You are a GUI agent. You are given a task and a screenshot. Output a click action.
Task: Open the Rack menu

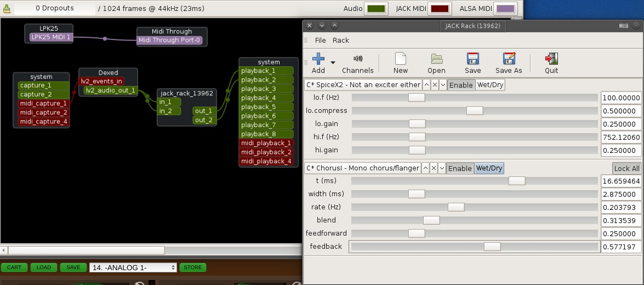340,40
